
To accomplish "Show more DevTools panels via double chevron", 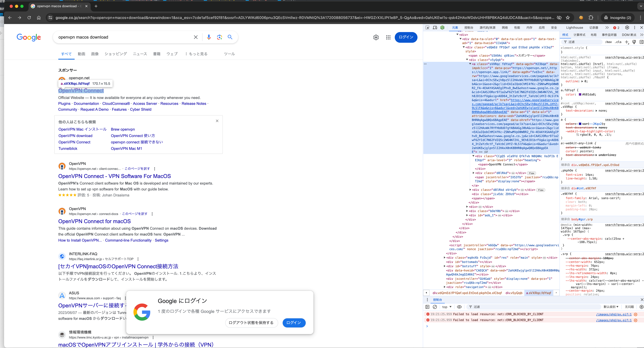I will pos(607,28).
